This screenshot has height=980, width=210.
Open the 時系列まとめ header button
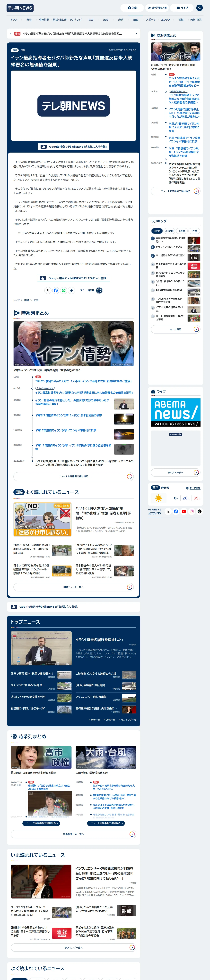(x=157, y=8)
